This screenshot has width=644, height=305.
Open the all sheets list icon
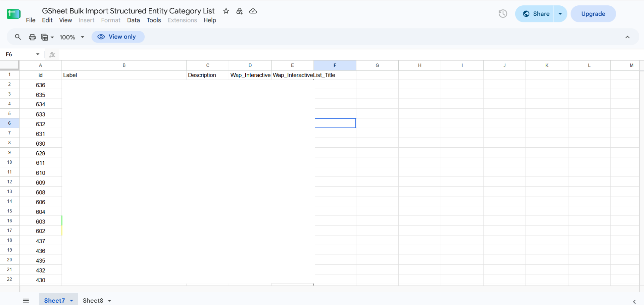tap(26, 300)
